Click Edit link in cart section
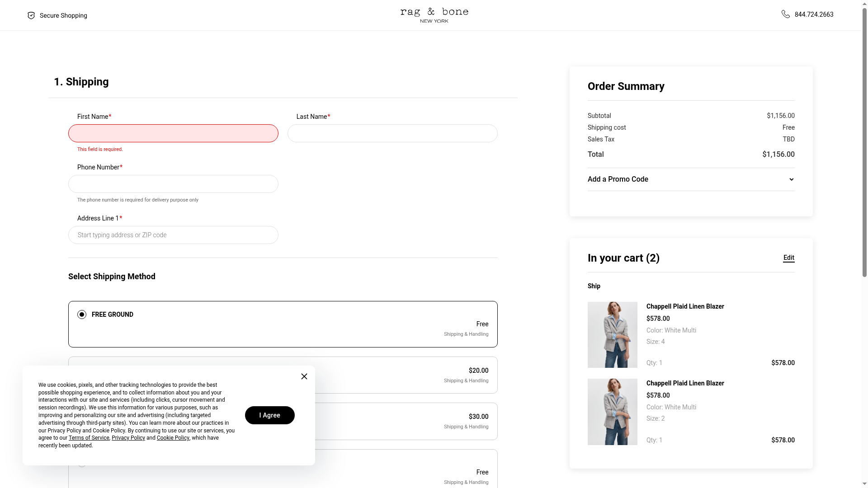 pos(788,258)
